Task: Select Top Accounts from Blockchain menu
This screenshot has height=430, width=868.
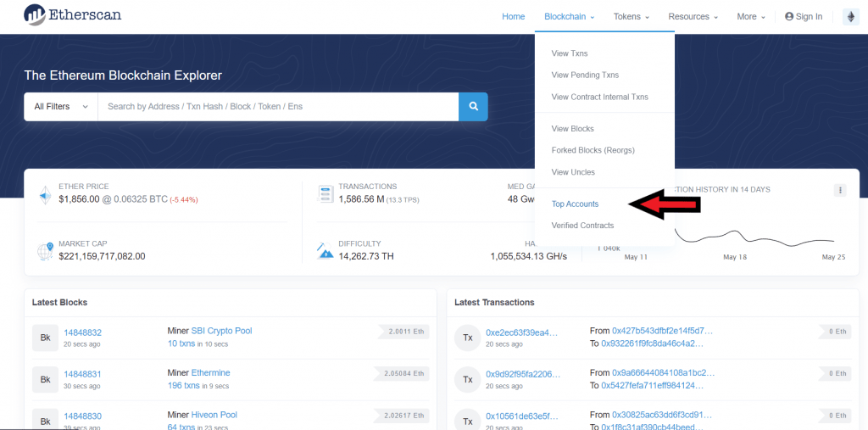Action: click(x=575, y=204)
